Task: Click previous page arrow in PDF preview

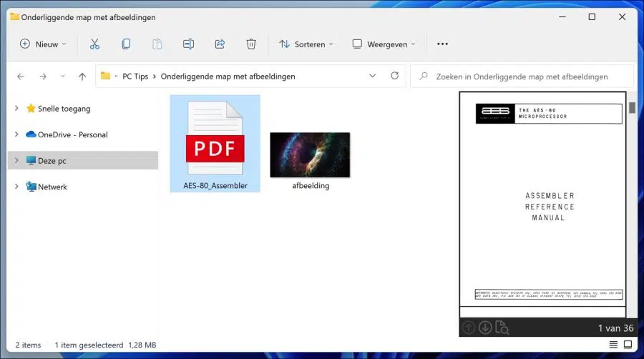Action: coord(469,328)
